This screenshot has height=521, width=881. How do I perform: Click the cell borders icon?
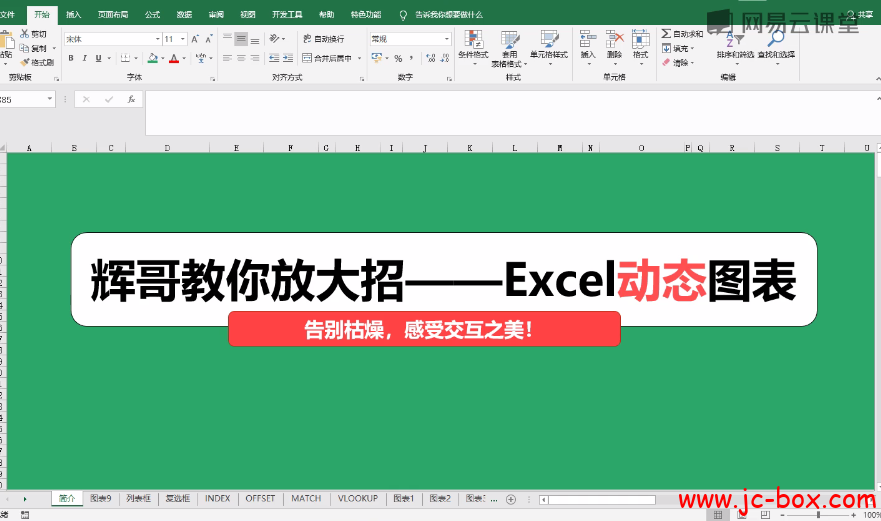point(125,58)
